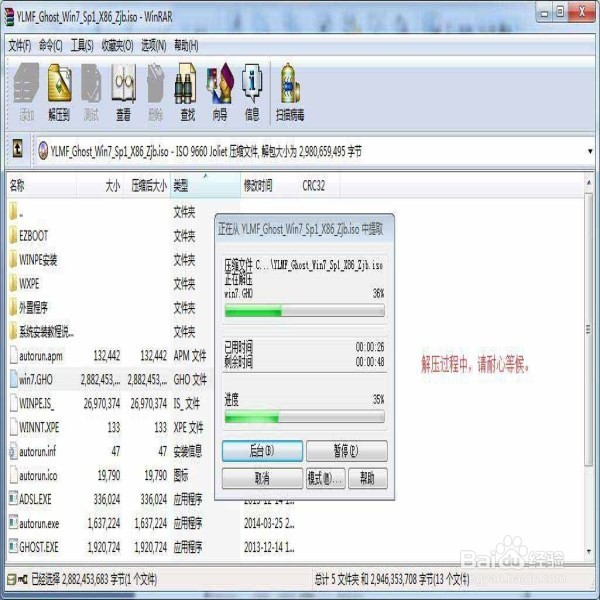
Task: Open the Help (帮助) menu
Action: coord(186,46)
